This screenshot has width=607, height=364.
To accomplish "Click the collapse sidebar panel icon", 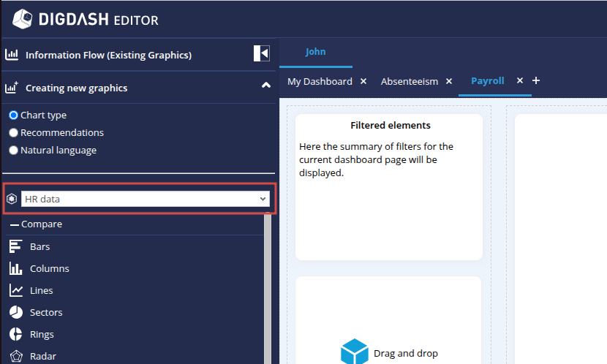I will pos(261,54).
